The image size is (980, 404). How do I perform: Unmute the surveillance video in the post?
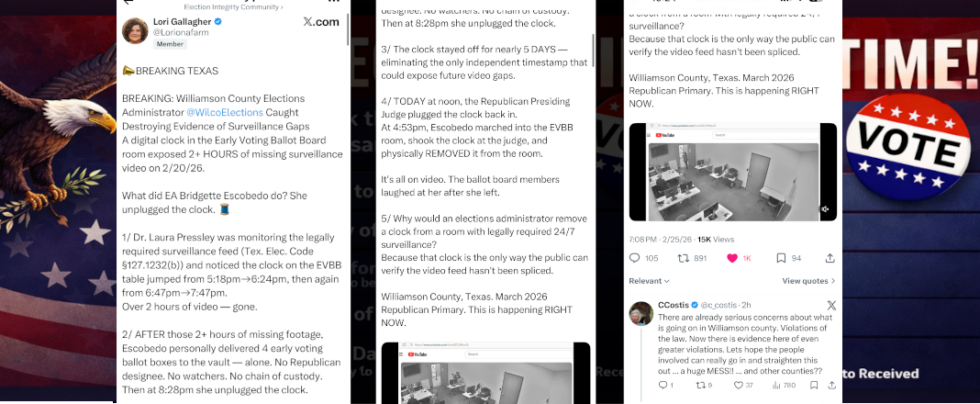[826, 209]
